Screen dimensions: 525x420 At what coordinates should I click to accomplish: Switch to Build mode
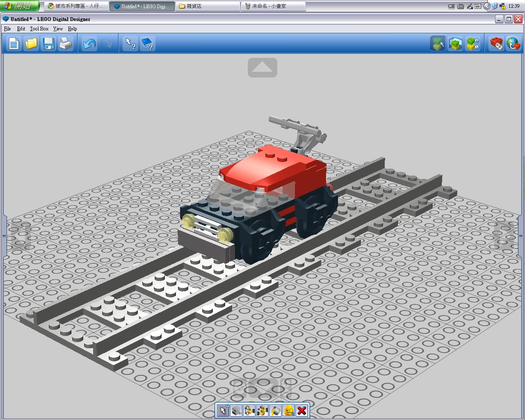(438, 43)
